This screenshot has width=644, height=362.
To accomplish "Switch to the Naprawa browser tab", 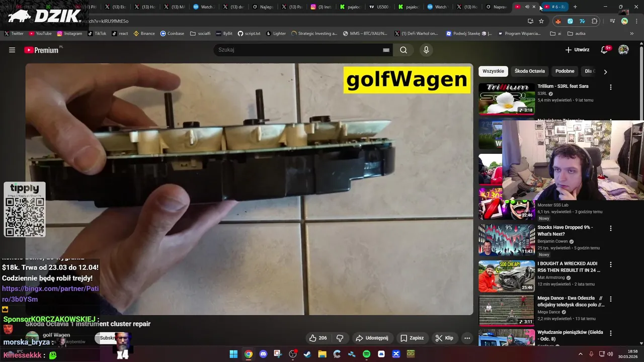I will click(x=496, y=7).
